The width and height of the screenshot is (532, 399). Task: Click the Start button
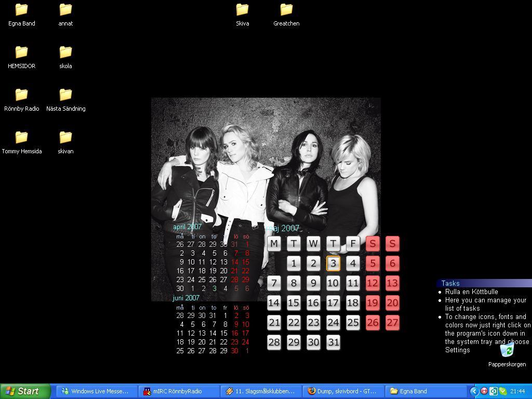[x=25, y=391]
